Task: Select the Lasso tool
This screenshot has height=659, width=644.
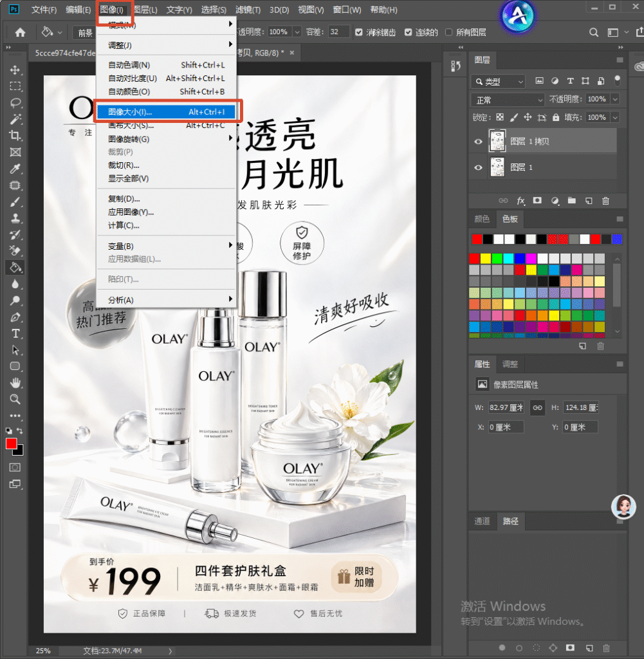Action: pyautogui.click(x=15, y=103)
